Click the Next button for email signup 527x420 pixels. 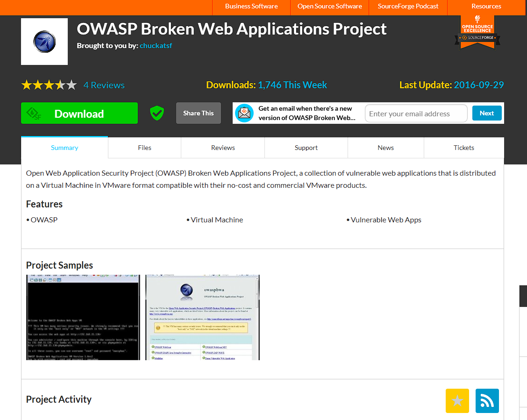487,113
